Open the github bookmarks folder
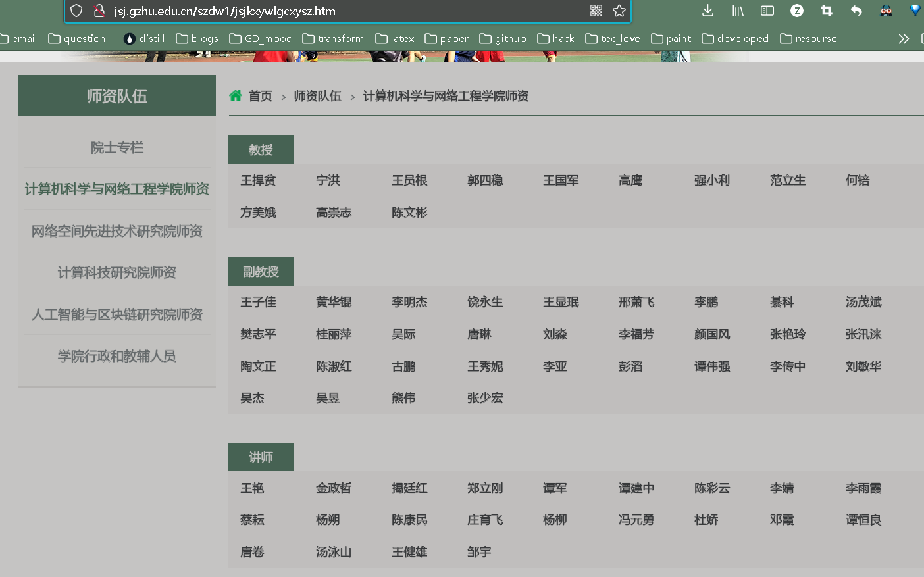The height and width of the screenshot is (577, 924). tap(502, 38)
